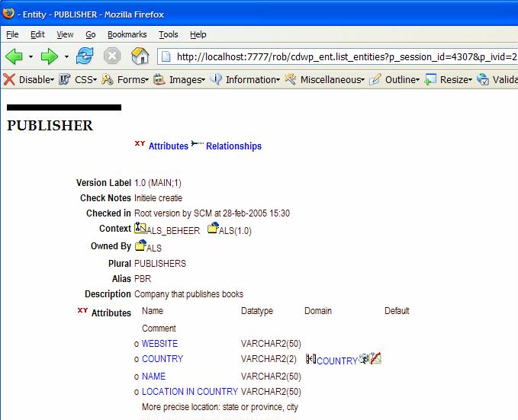The width and height of the screenshot is (518, 420).
Task: Open the Tools menu
Action: (168, 34)
